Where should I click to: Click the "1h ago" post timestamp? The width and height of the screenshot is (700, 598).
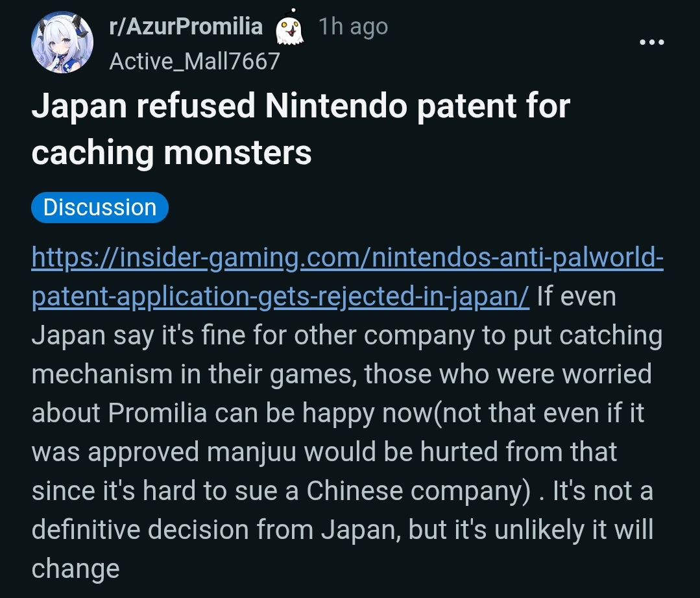point(353,27)
